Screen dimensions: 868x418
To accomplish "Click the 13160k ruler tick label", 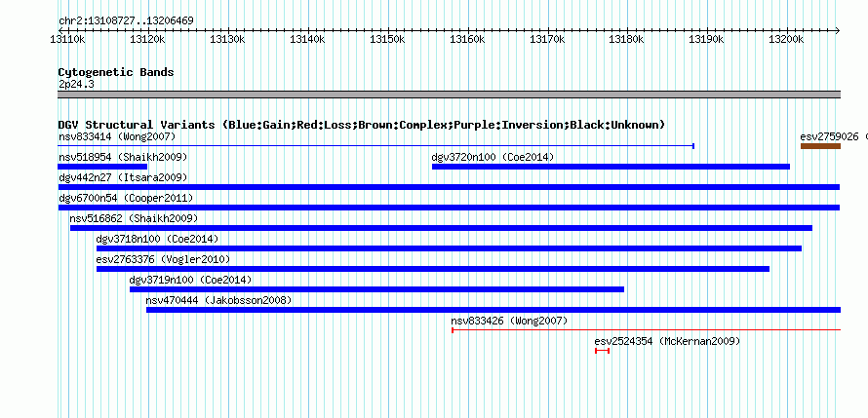I will click(468, 39).
